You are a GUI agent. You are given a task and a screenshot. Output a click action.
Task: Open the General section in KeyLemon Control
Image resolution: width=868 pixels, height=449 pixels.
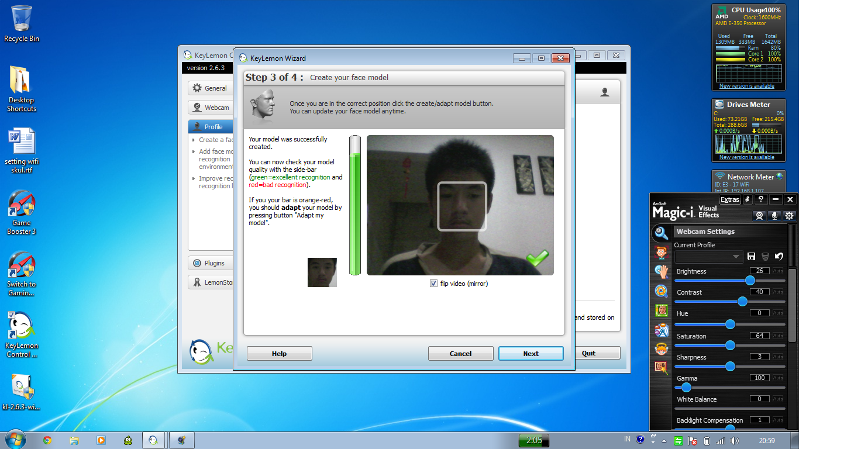click(x=211, y=88)
